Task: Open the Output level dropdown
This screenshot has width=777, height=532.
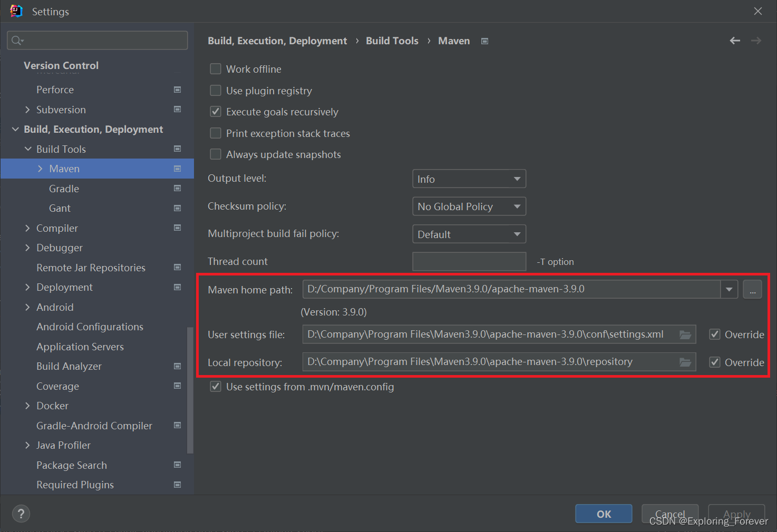Action: 469,179
